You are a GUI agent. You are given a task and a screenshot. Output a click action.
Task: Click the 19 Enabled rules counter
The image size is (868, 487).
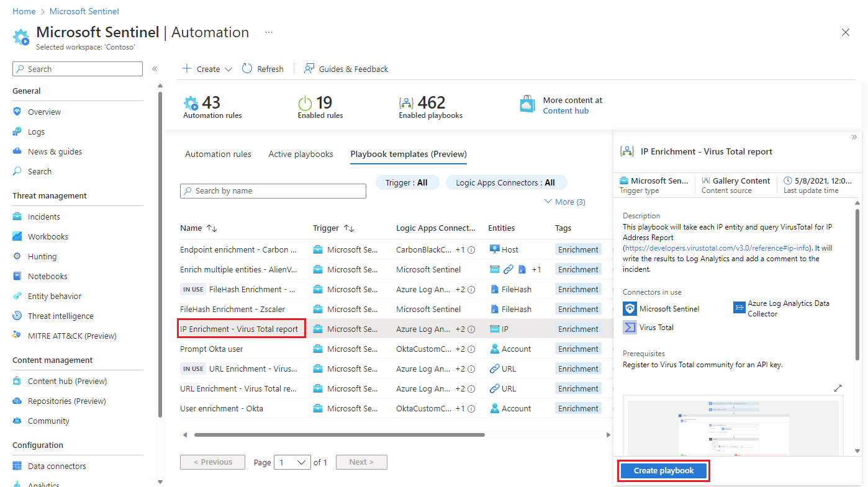click(x=320, y=107)
